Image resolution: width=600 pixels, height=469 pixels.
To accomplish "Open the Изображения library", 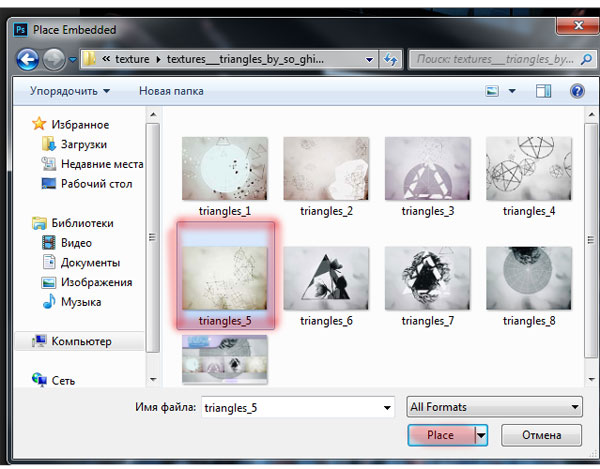I will 96,282.
